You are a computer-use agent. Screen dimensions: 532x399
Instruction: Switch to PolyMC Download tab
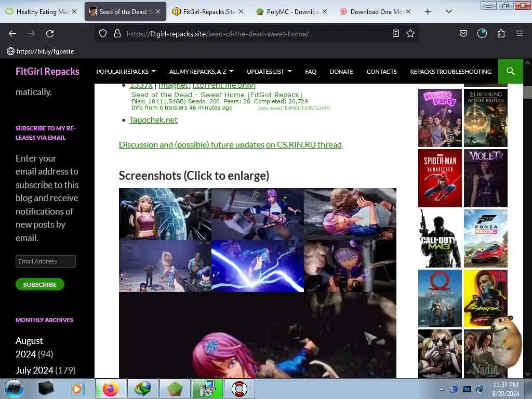pos(291,11)
